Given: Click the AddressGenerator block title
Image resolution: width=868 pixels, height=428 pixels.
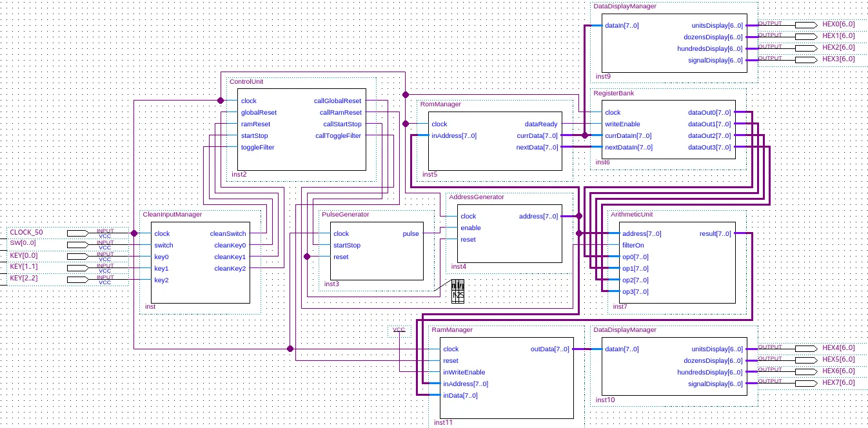Looking at the screenshot, I should click(477, 197).
